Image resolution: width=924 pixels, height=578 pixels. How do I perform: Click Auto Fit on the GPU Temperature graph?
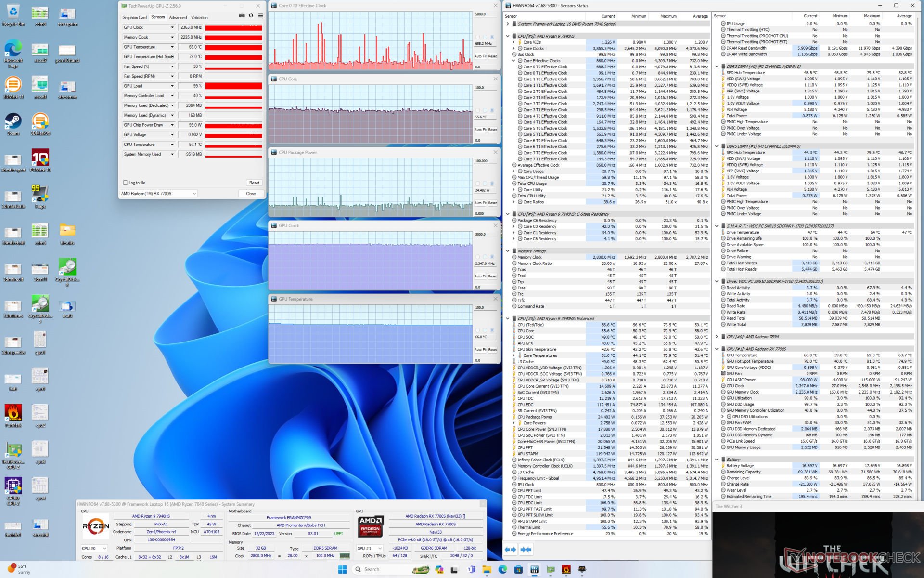coord(479,350)
